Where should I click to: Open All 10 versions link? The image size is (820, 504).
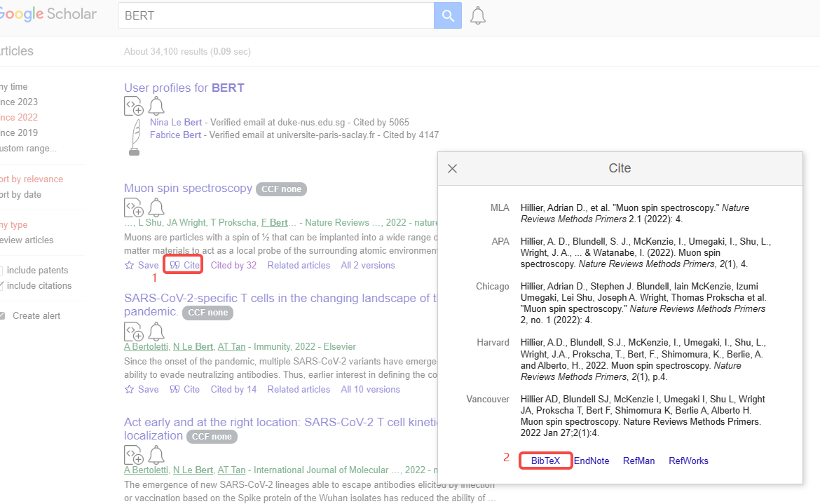pyautogui.click(x=370, y=389)
